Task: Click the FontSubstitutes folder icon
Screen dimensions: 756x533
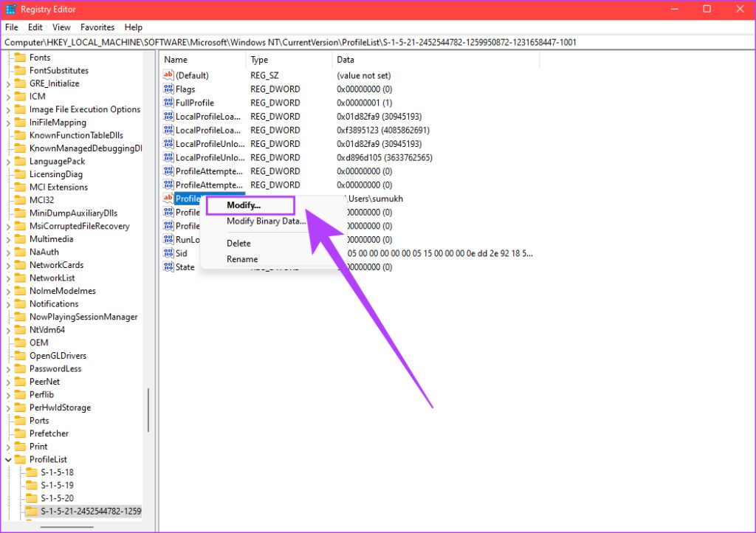Action: 20,70
